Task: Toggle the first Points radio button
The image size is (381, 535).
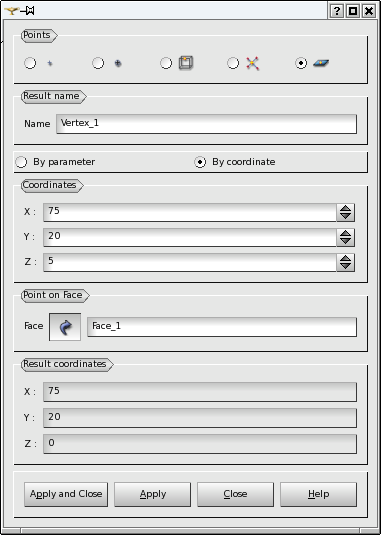Action: tap(30, 63)
